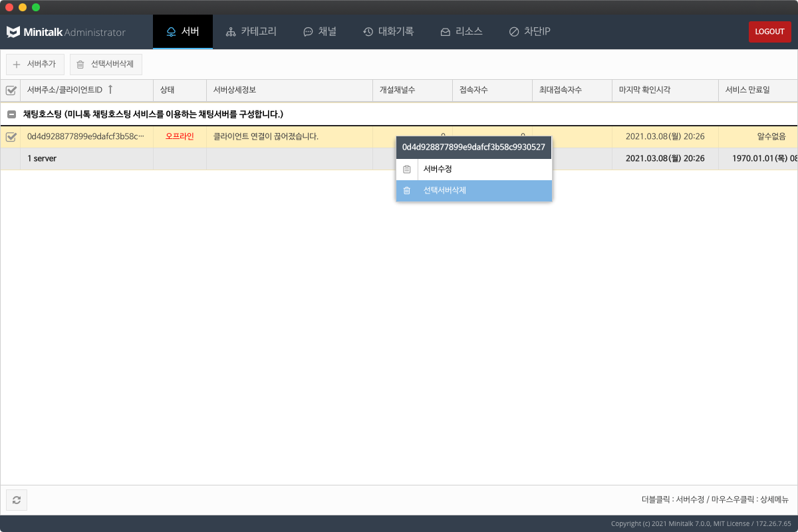This screenshot has width=798, height=532.
Task: Sort by 서버주소/클라이언트ID column
Action: click(86, 90)
